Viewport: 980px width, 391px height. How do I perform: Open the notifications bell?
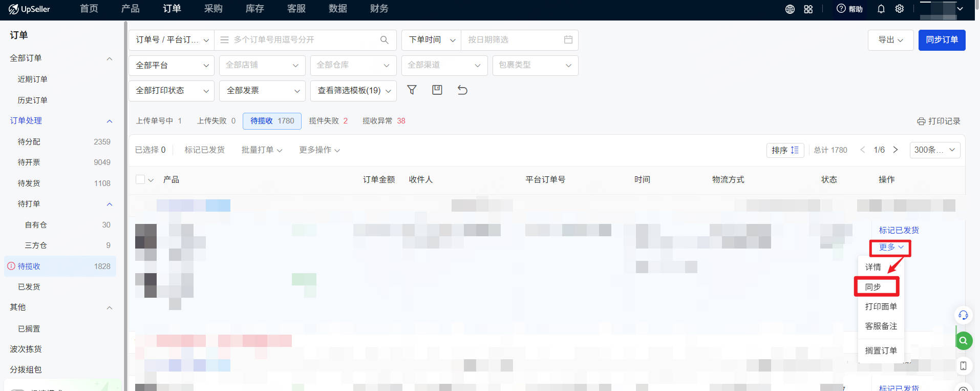pyautogui.click(x=881, y=9)
